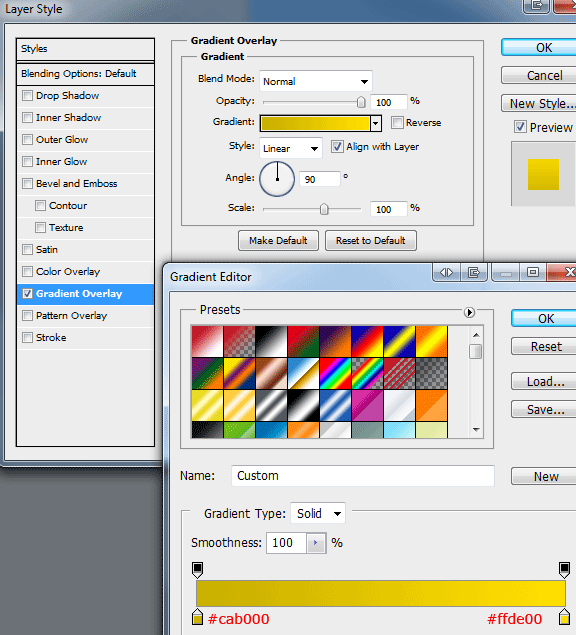Choose the blue-yellow-blue gradient preset

[399, 341]
